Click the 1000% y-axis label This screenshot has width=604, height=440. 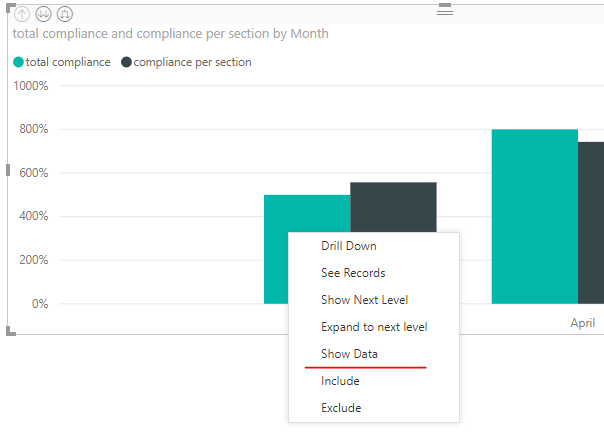click(31, 86)
